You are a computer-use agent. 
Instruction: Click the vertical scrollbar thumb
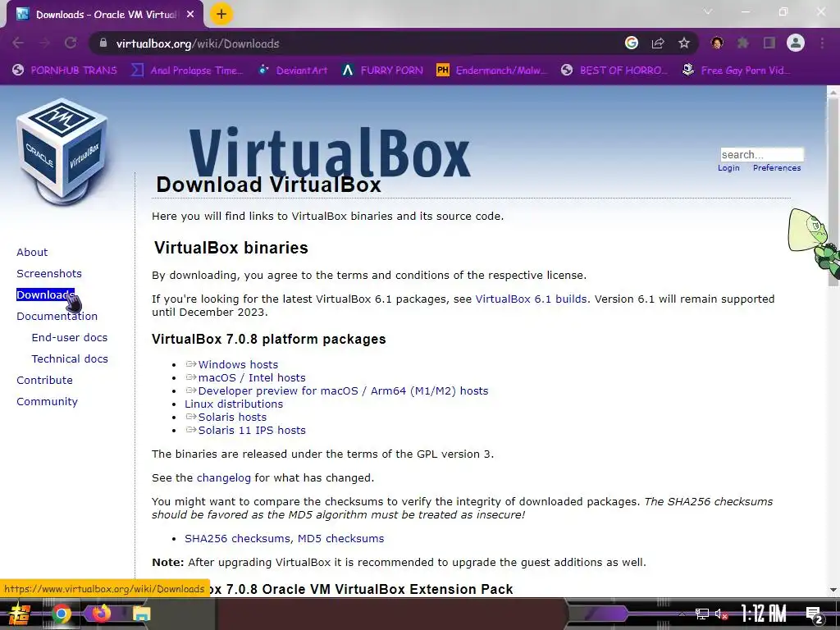[833, 190]
